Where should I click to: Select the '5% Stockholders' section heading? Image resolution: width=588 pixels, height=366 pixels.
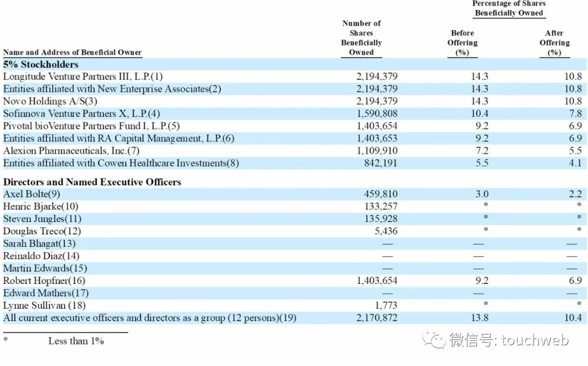(x=41, y=64)
